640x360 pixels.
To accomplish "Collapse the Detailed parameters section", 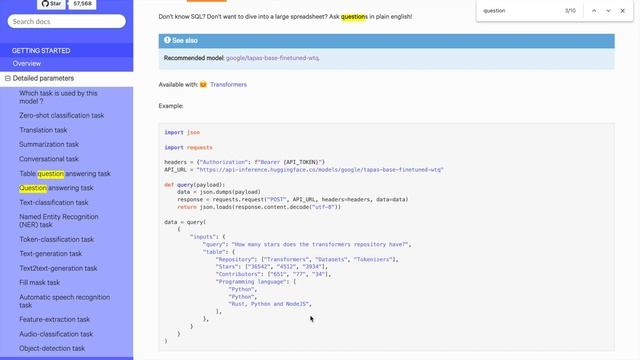I will click(x=8, y=78).
